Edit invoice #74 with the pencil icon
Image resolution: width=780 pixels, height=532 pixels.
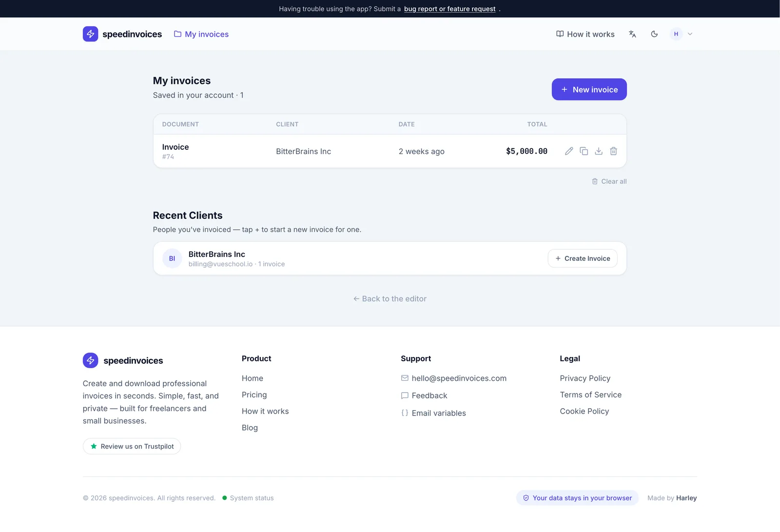(x=569, y=151)
